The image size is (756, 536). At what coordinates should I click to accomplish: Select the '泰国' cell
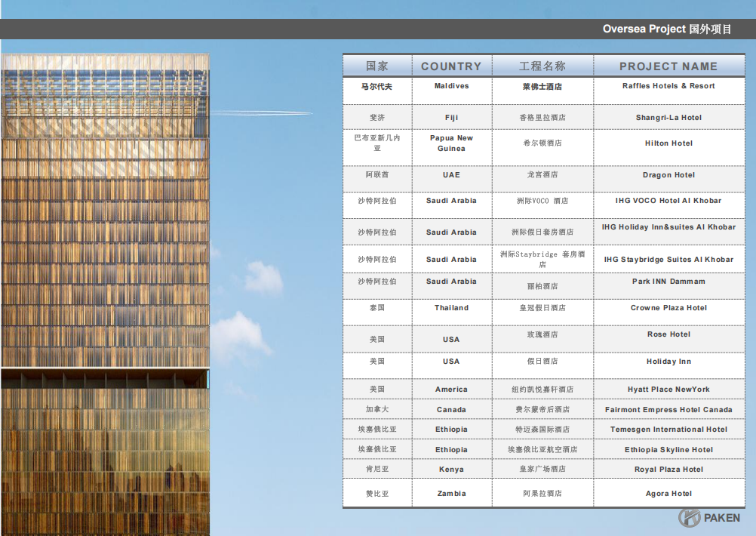(377, 312)
